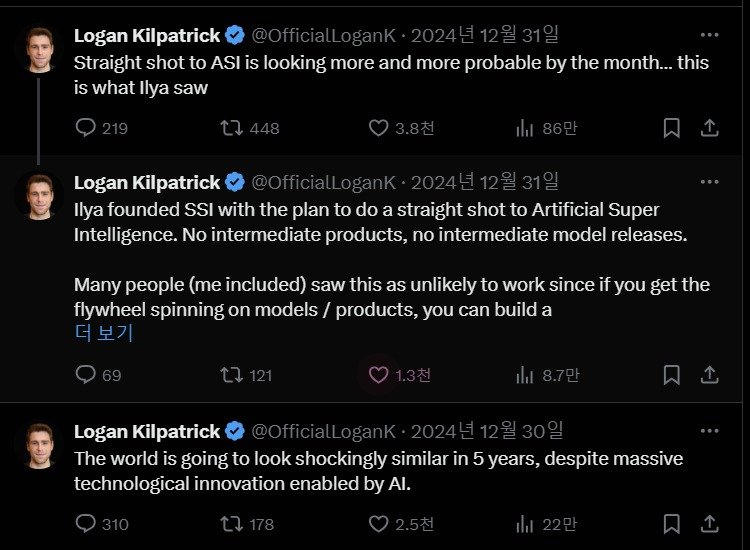Image resolution: width=750 pixels, height=550 pixels.
Task: Bookmark the first tweet about ASI
Action: point(672,128)
